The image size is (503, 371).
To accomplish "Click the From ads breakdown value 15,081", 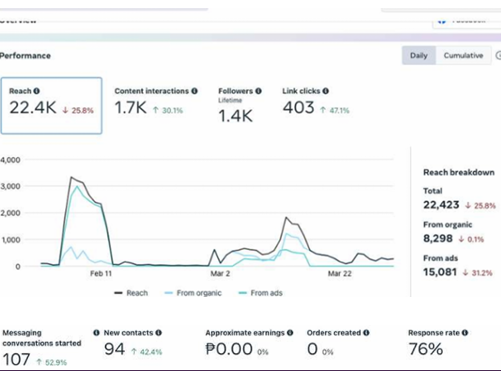I will [440, 272].
